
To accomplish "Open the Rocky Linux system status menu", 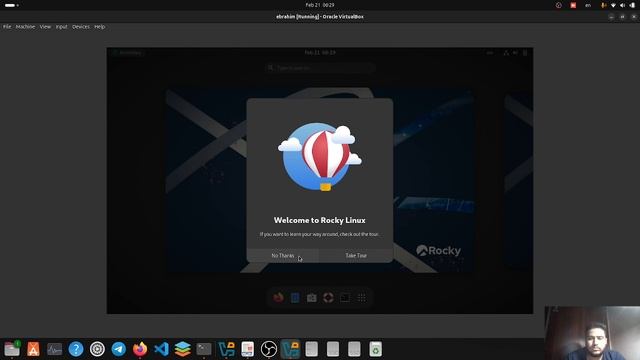I will (x=516, y=53).
